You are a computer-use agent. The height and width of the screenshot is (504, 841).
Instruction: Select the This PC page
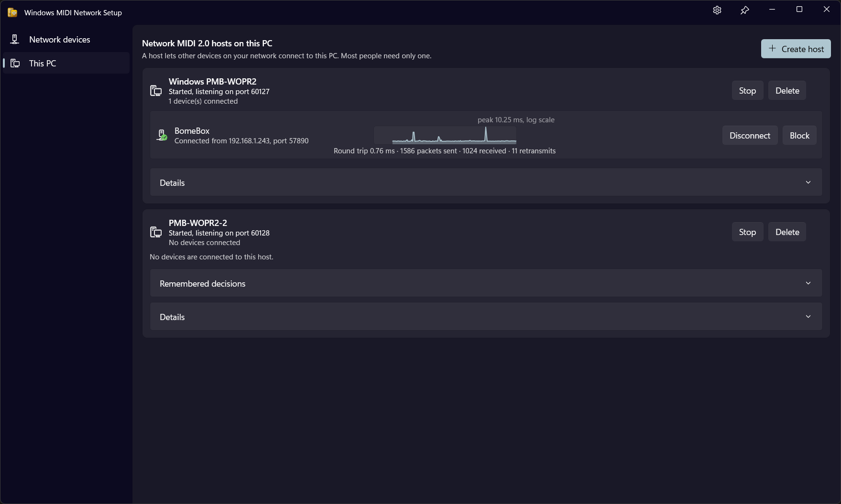coord(66,63)
